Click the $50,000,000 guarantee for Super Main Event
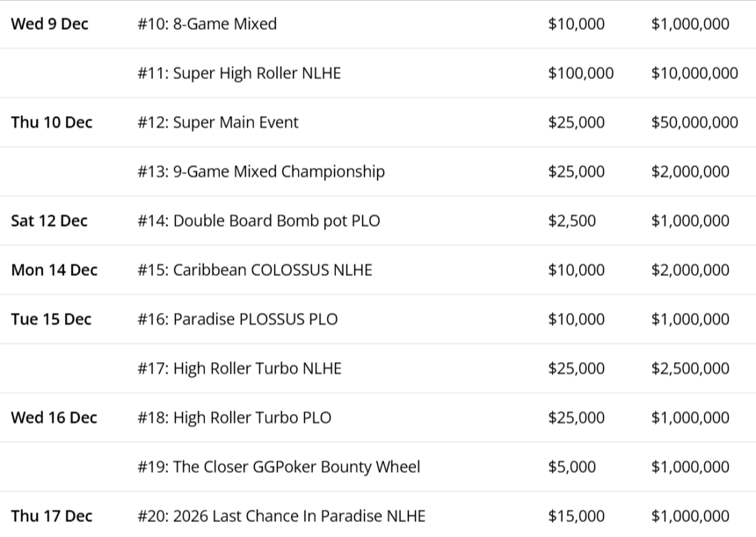The height and width of the screenshot is (537, 756). tap(694, 122)
